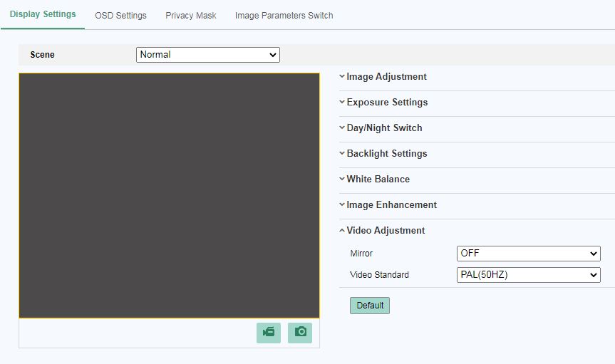
Task: Select the Display Settings tab
Action: pos(43,14)
